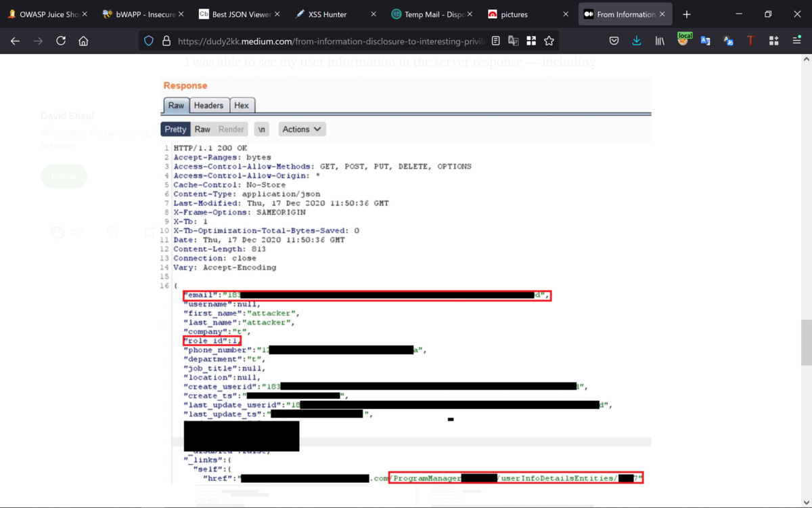This screenshot has width=812, height=508.
Task: Click the four-squares icon beside the bookmark star
Action: tap(531, 41)
